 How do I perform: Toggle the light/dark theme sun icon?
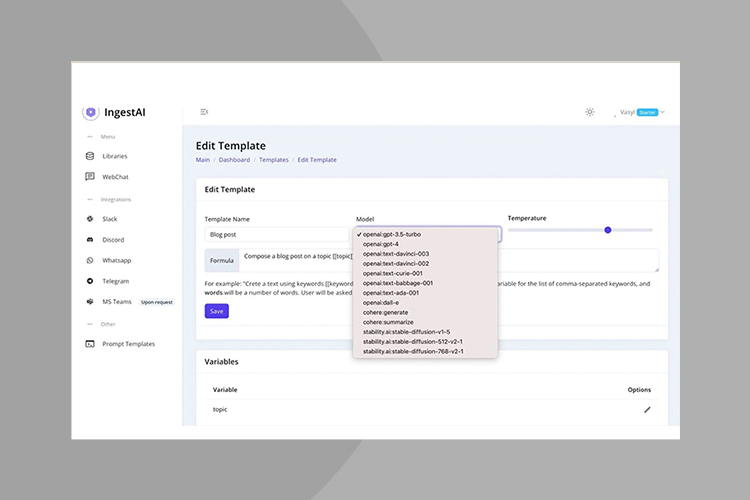click(590, 112)
